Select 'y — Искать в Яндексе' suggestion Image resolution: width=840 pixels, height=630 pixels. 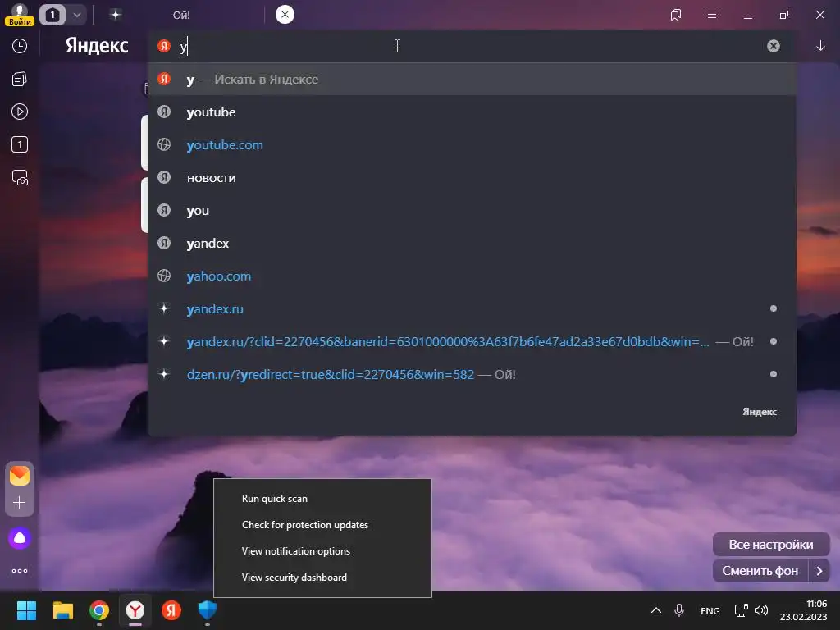pos(472,80)
